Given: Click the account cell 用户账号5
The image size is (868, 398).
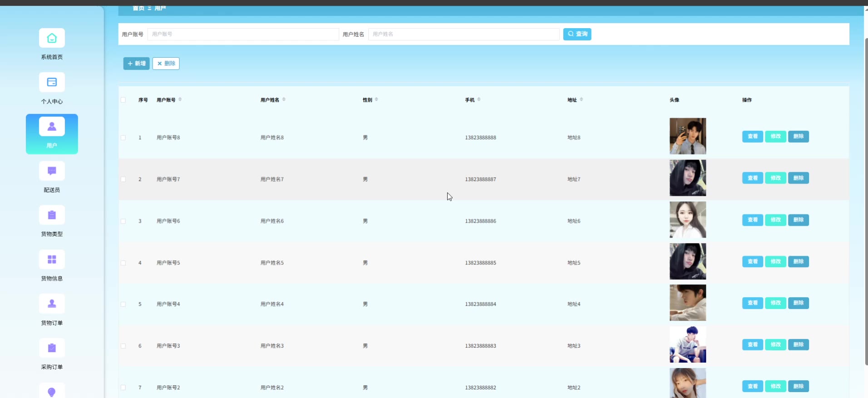Looking at the screenshot, I should click(168, 263).
